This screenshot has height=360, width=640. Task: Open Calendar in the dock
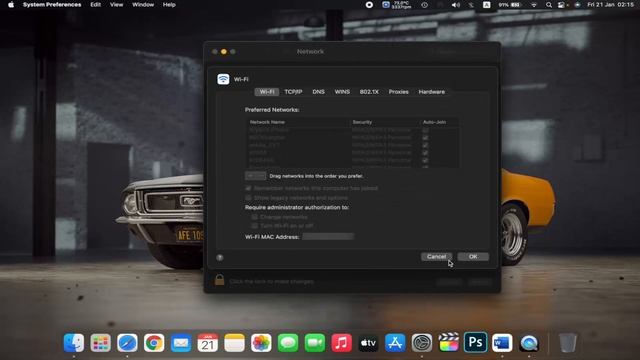point(208,343)
